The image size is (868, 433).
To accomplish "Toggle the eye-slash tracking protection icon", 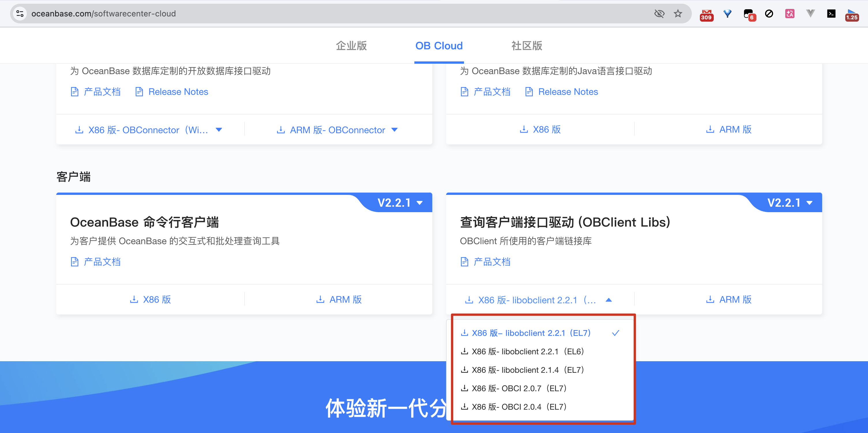I will point(659,14).
